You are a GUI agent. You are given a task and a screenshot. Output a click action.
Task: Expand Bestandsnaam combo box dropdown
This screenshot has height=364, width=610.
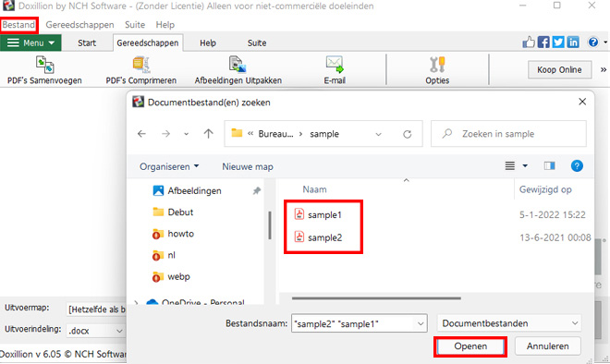coord(421,323)
